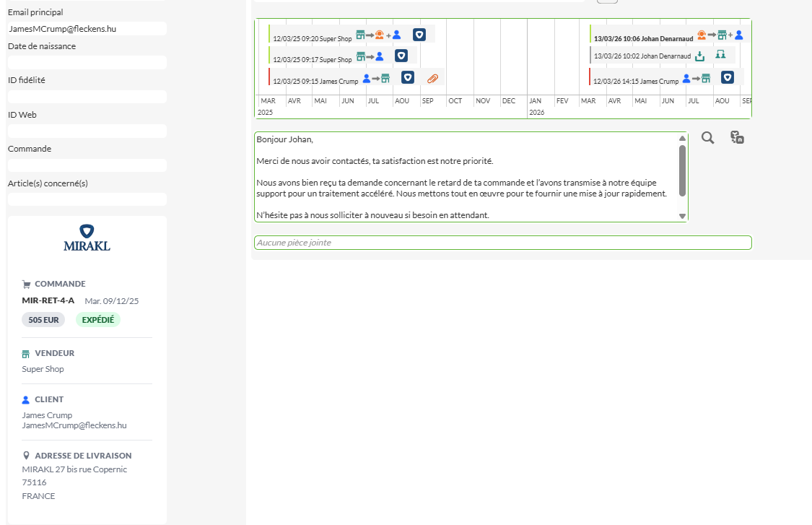This screenshot has height=525, width=812.
Task: Click the download icon on 10:02 Johan Denarnaud entry
Action: [699, 56]
